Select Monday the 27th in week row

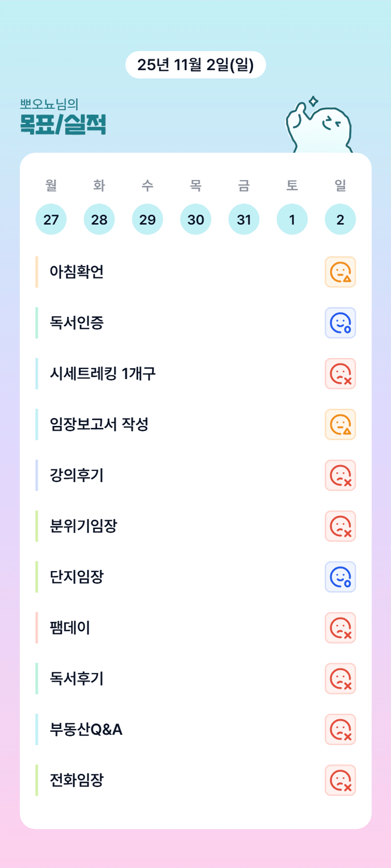pos(51,219)
